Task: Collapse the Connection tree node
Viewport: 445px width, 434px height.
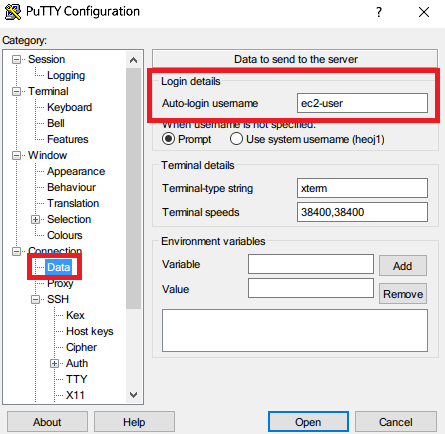Action: tap(16, 251)
